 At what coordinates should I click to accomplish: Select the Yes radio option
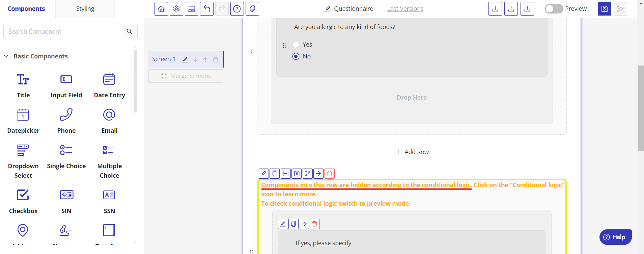click(296, 45)
